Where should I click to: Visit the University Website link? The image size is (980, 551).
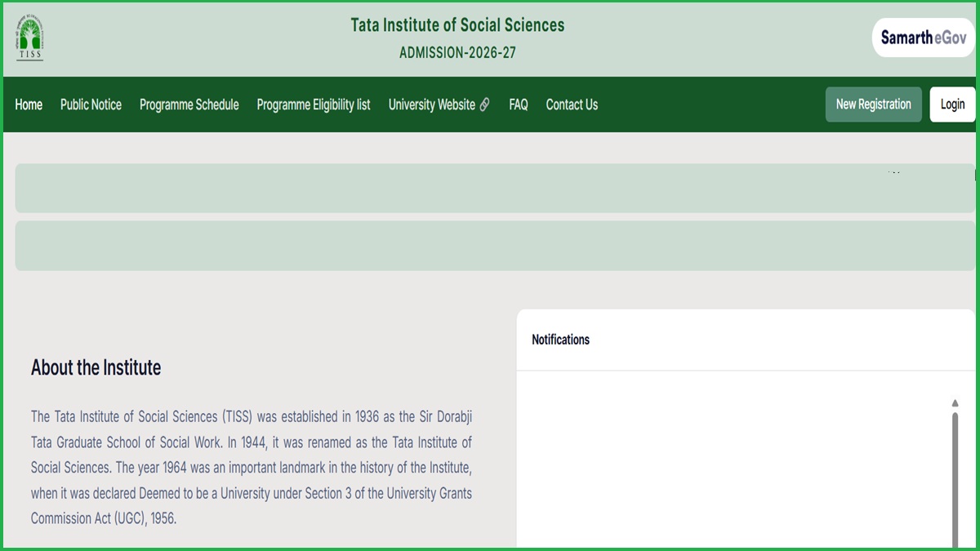433,104
